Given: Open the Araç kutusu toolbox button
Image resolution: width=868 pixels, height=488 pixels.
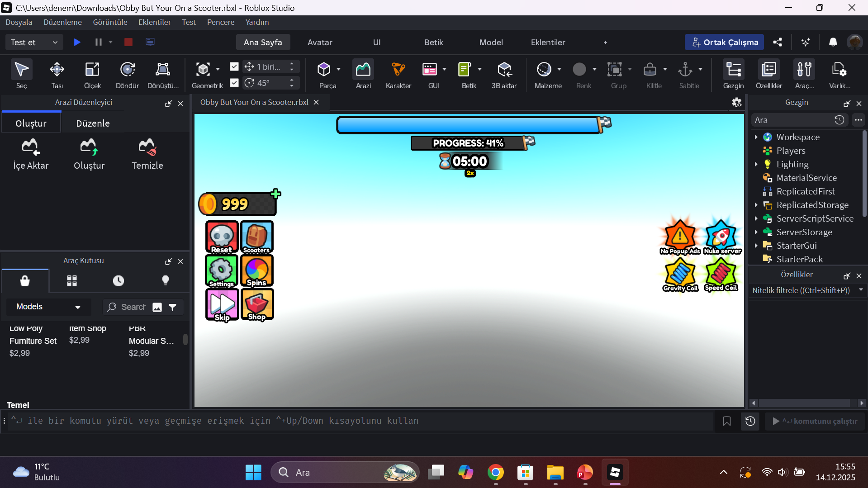Looking at the screenshot, I should coord(804,74).
